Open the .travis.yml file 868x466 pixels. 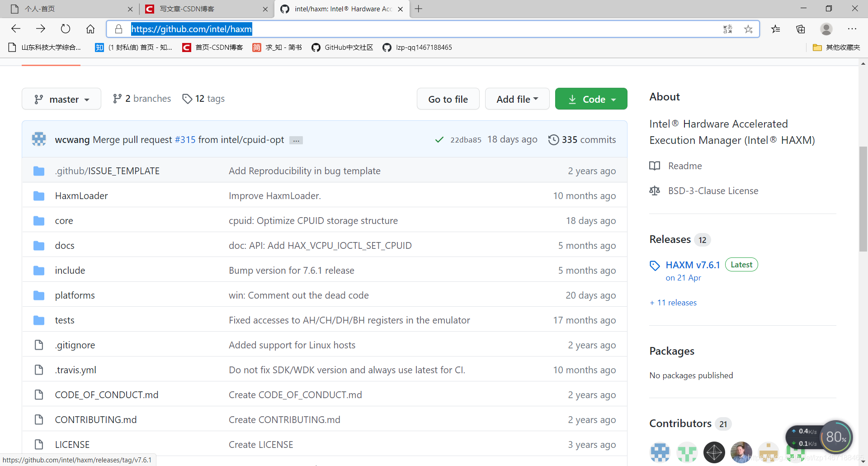point(75,370)
